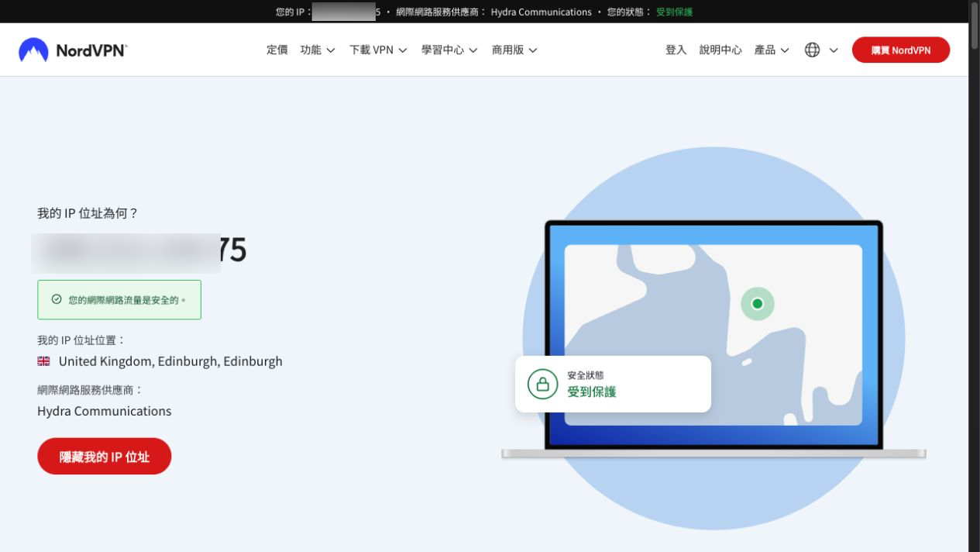980x552 pixels.
Task: Click the 我的 IP 位址位置 label
Action: pos(81,340)
